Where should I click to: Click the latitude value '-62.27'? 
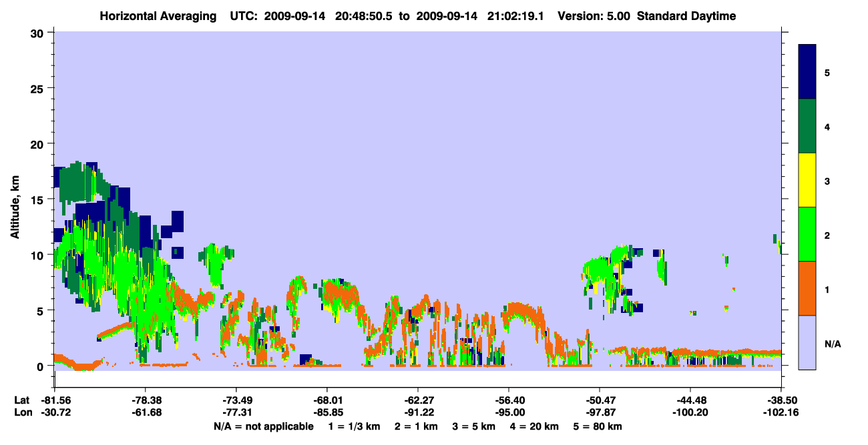(417, 400)
